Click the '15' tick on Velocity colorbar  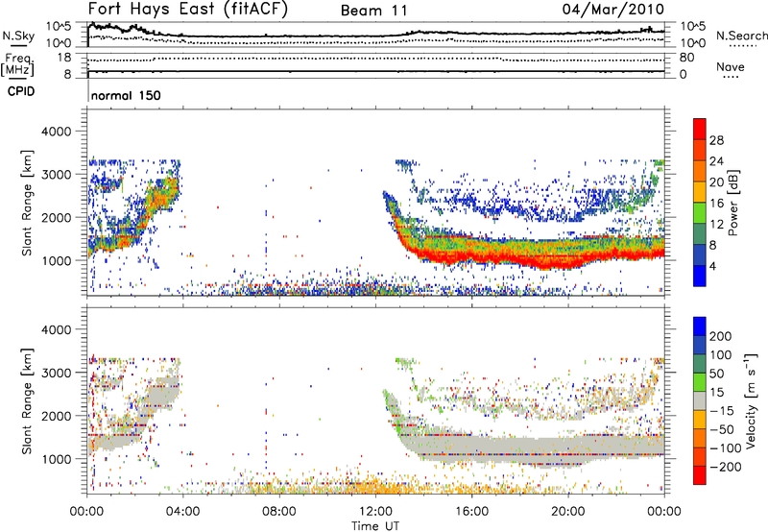(x=716, y=392)
